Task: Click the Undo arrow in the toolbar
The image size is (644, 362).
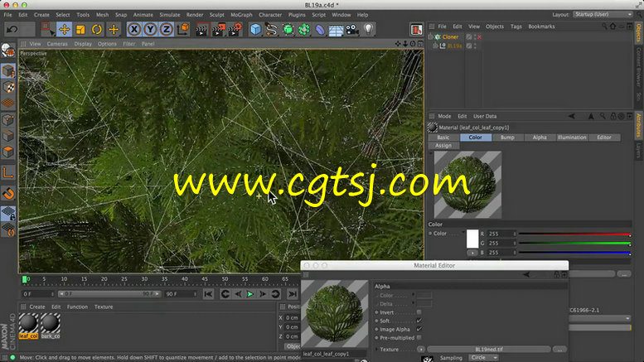Action: (12, 30)
